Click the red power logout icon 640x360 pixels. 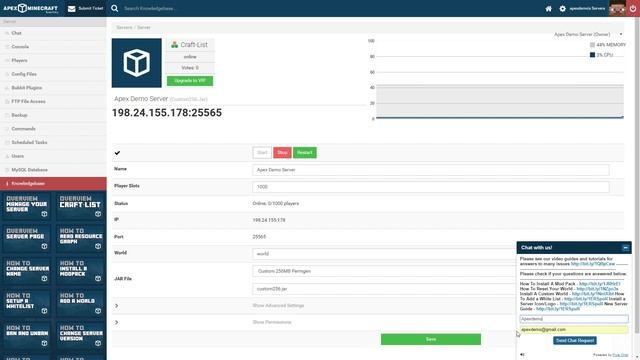pos(633,8)
